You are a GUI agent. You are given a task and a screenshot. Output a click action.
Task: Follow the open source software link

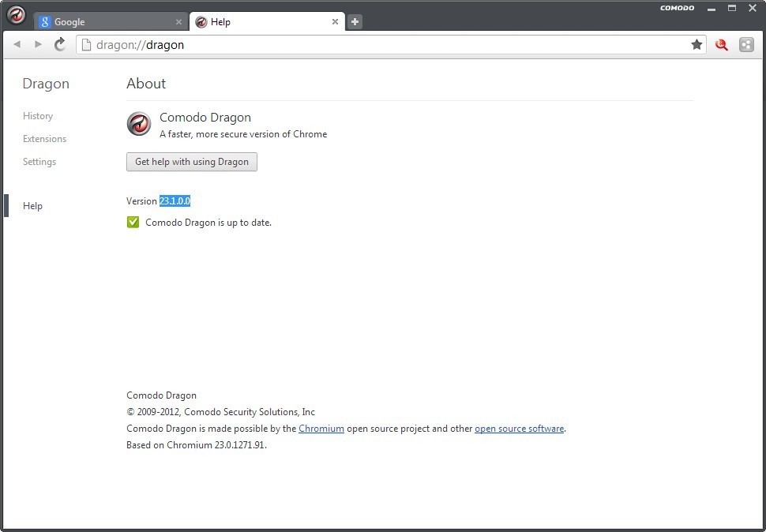[519, 429]
